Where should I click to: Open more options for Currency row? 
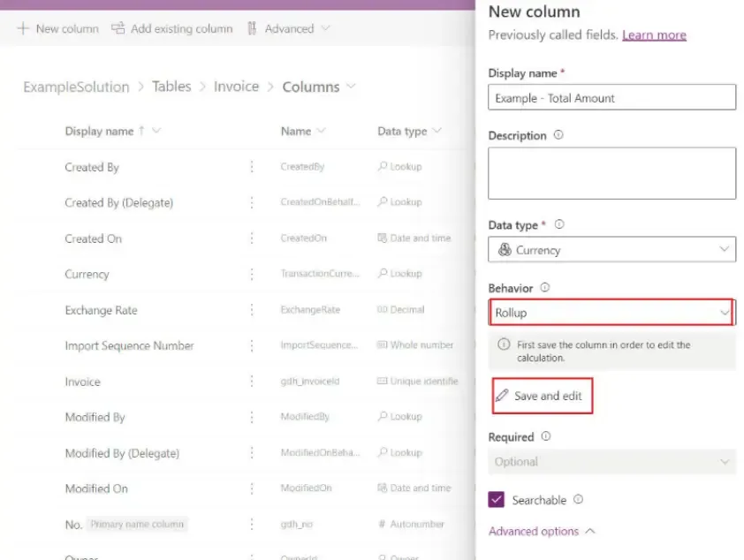click(252, 274)
